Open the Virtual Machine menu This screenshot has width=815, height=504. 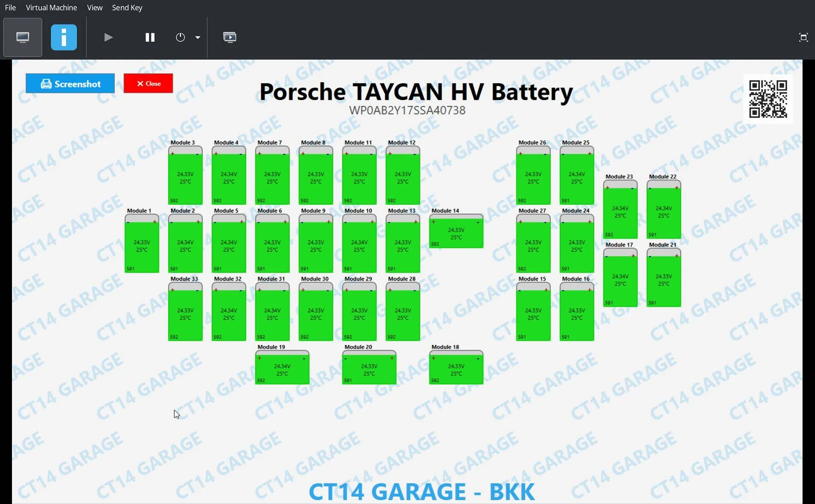(x=51, y=8)
